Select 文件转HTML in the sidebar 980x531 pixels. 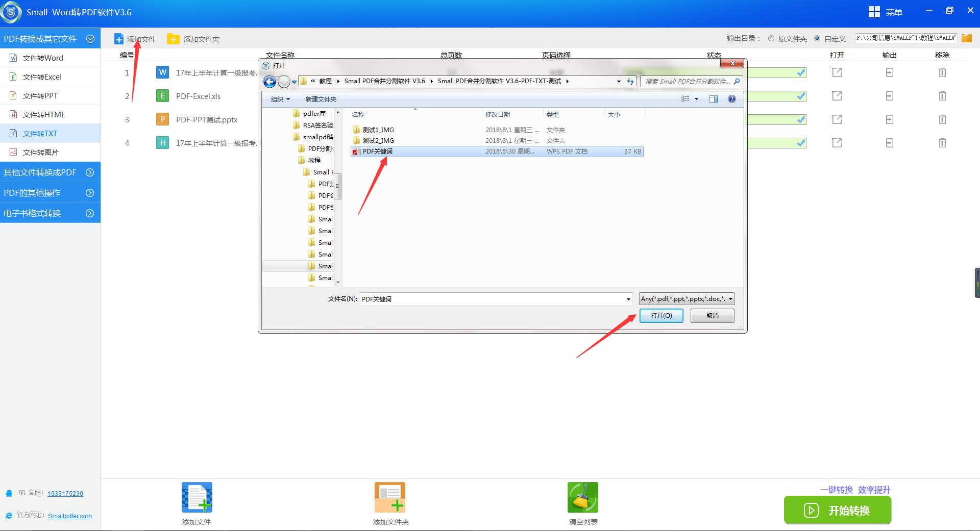50,115
